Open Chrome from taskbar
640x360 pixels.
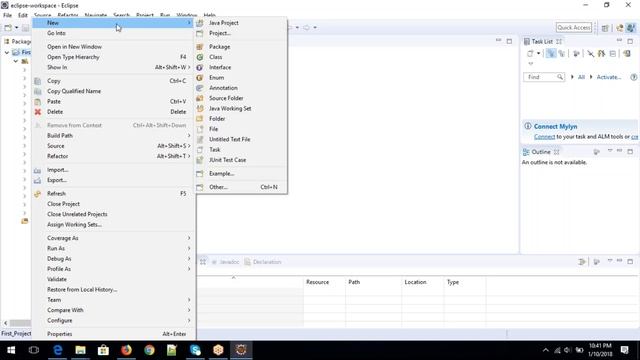pos(149,350)
